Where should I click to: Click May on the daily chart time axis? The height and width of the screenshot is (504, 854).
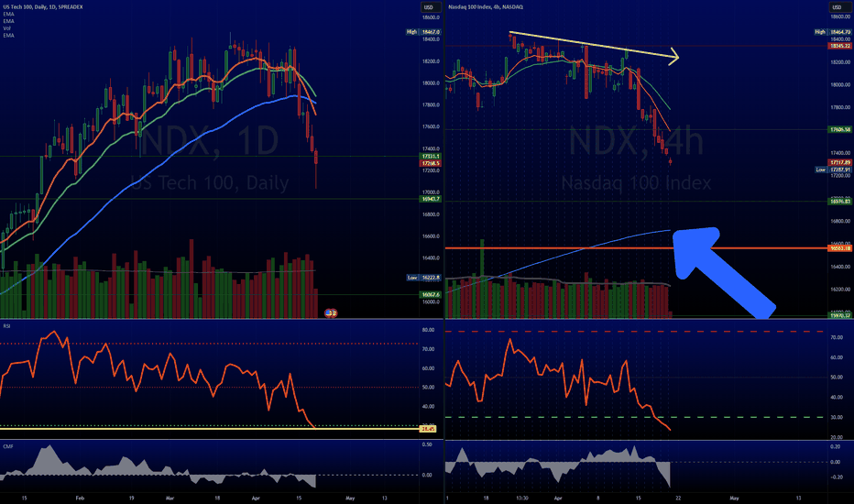pos(350,498)
